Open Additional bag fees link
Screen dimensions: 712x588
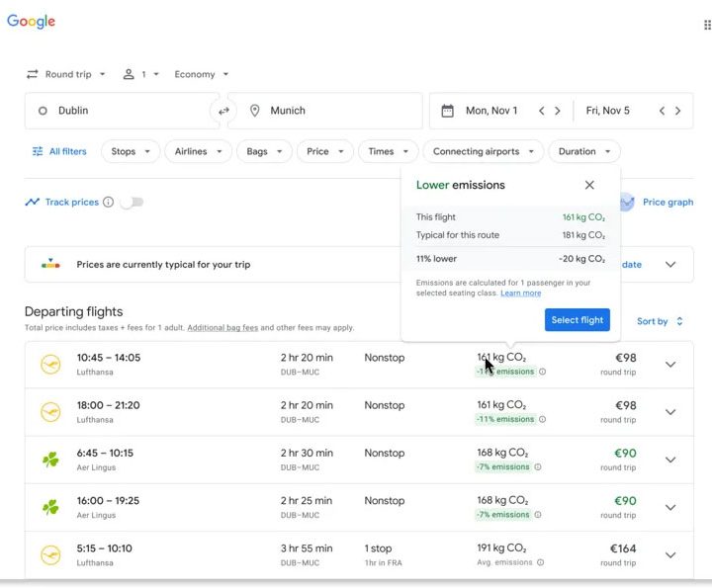(x=222, y=327)
